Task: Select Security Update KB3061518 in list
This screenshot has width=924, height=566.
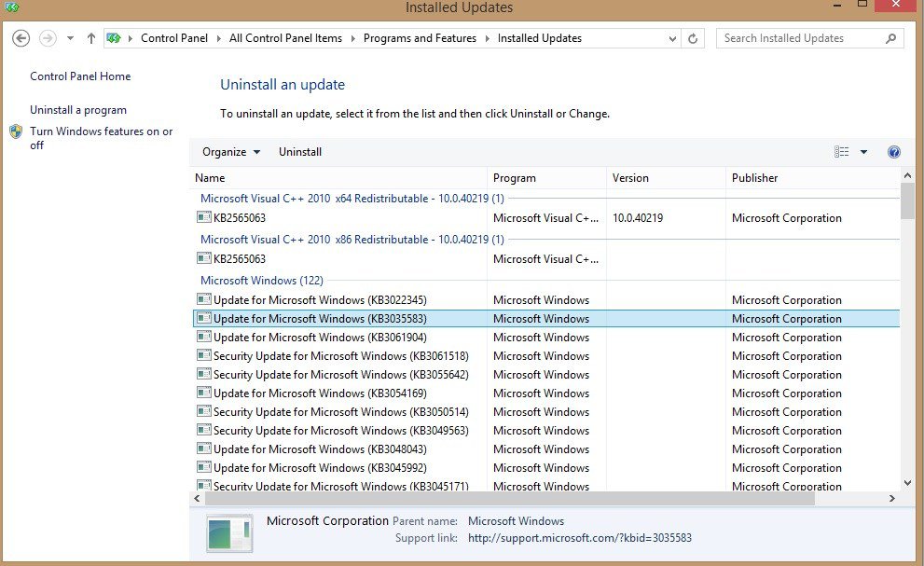Action: (x=340, y=356)
